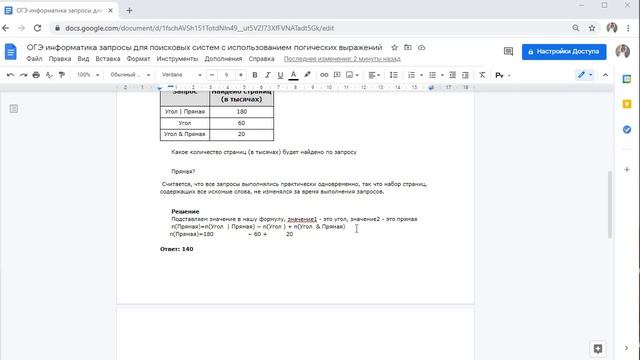
Task: Open the paragraph style dropdown
Action: click(x=130, y=75)
